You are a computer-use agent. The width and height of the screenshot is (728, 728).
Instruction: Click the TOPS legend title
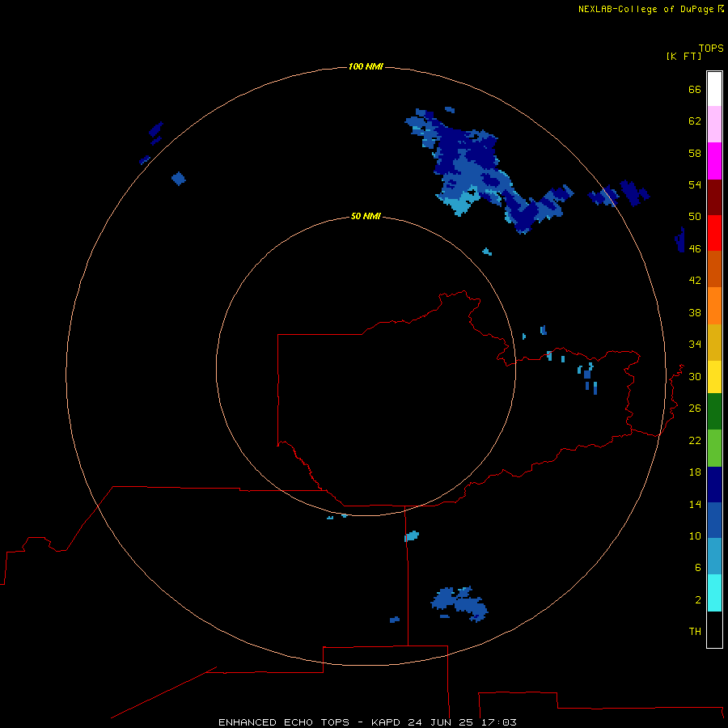711,48
